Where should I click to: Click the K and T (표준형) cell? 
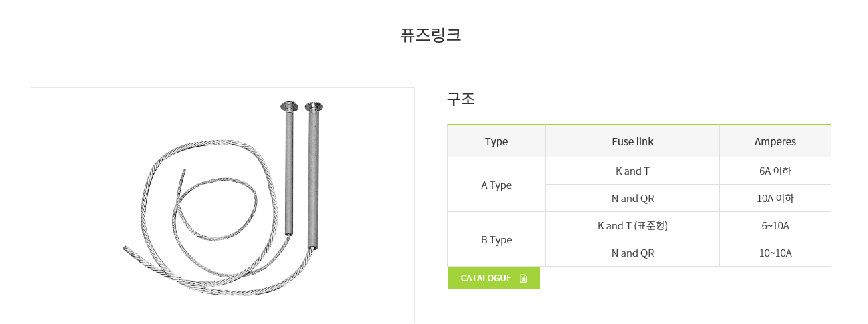coord(632,226)
